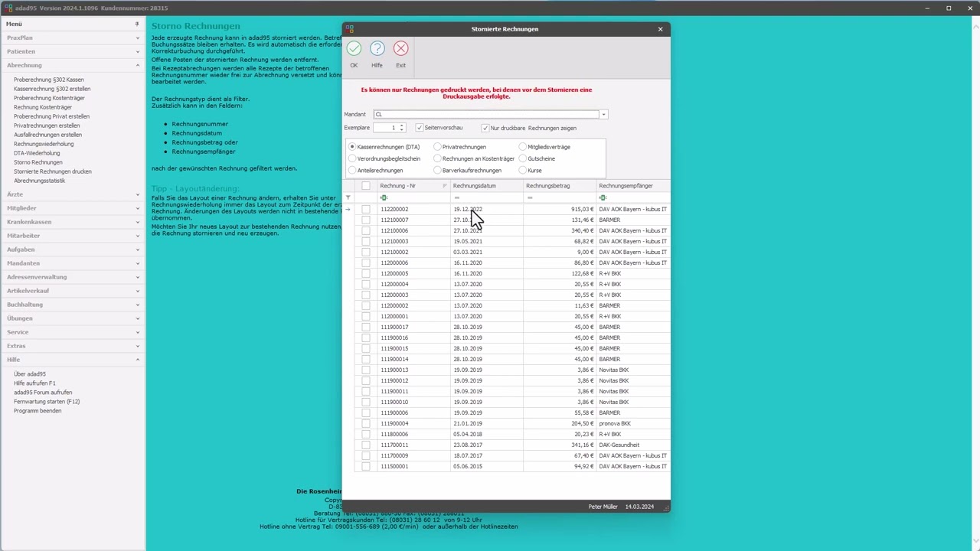
Task: Click the green OK checkmark icon
Action: tap(354, 49)
